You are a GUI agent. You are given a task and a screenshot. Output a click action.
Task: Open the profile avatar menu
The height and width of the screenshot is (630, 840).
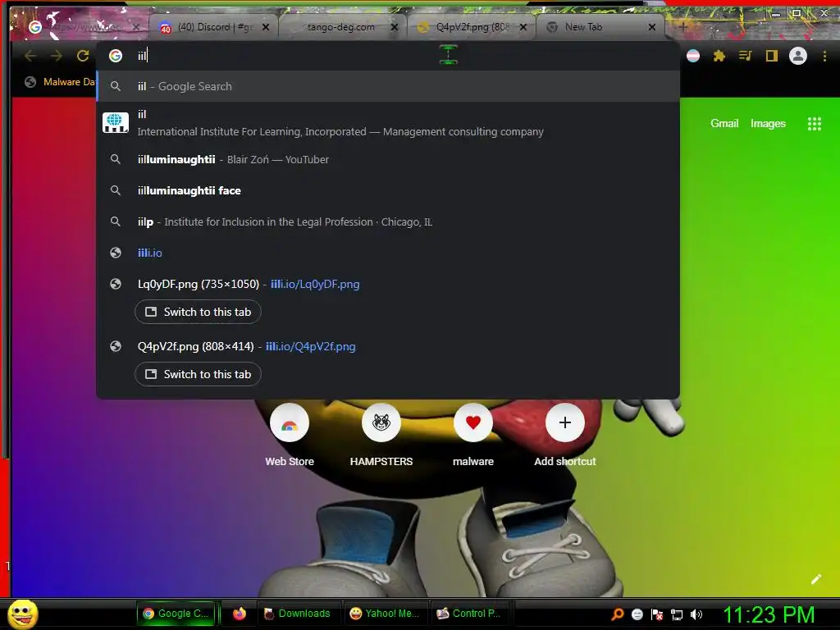797,56
